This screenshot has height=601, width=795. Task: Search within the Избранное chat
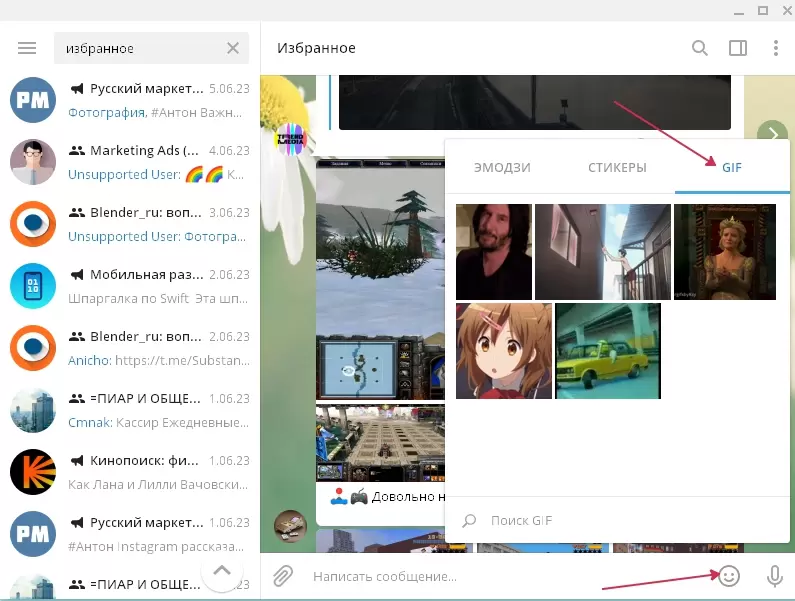(x=700, y=48)
